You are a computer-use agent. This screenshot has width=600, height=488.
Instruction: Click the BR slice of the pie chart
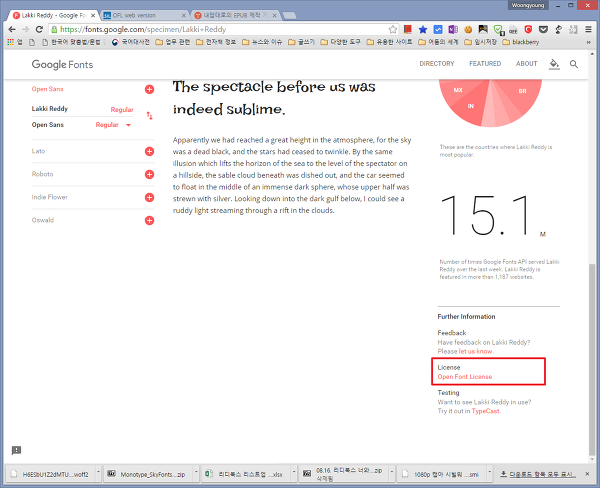[522, 91]
